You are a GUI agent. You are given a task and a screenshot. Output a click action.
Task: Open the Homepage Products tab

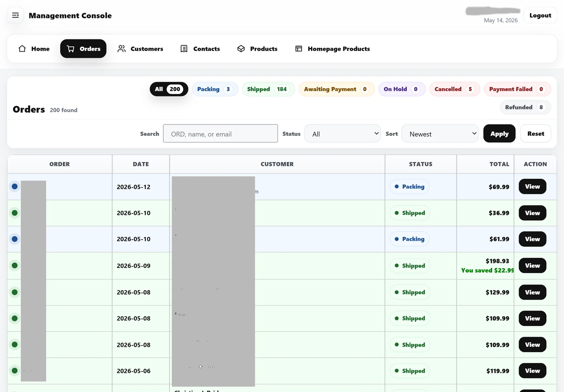pos(332,49)
